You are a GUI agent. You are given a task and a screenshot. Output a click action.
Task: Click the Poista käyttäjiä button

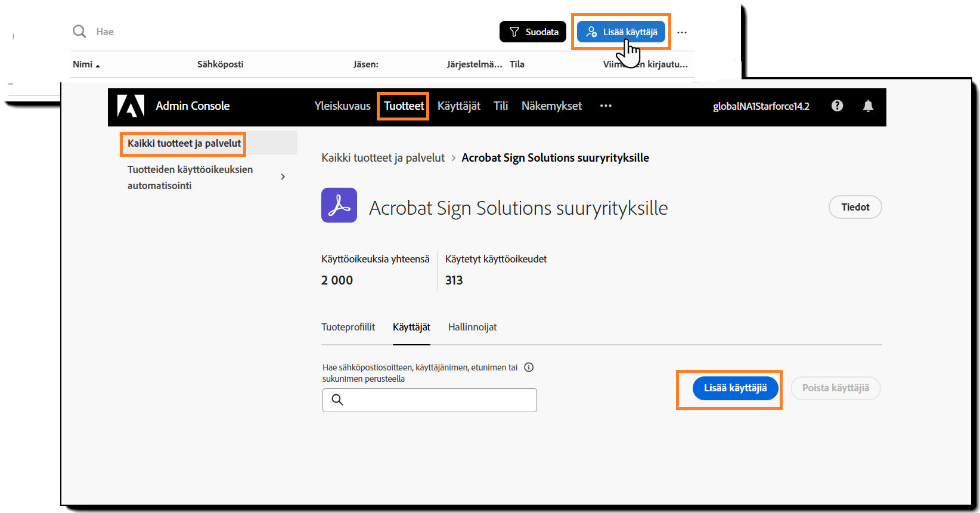(836, 388)
